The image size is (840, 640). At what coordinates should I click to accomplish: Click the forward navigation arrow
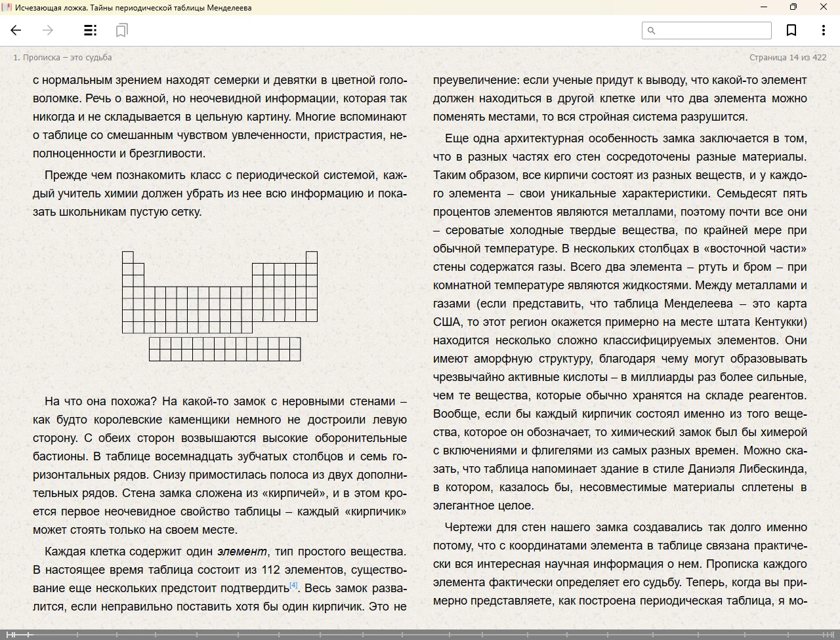coord(48,30)
